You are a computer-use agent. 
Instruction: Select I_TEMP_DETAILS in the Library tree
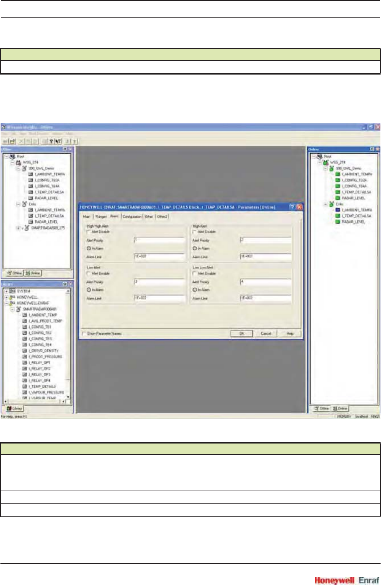pos(42,387)
